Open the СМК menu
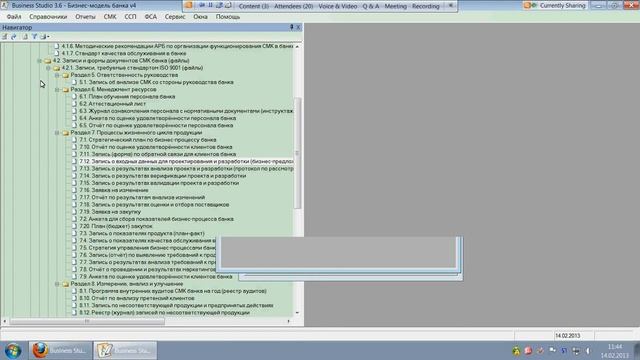This screenshot has width=640, height=360. 110,17
